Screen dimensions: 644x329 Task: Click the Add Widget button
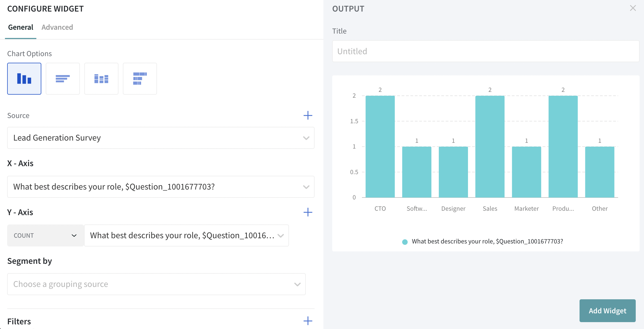click(607, 311)
